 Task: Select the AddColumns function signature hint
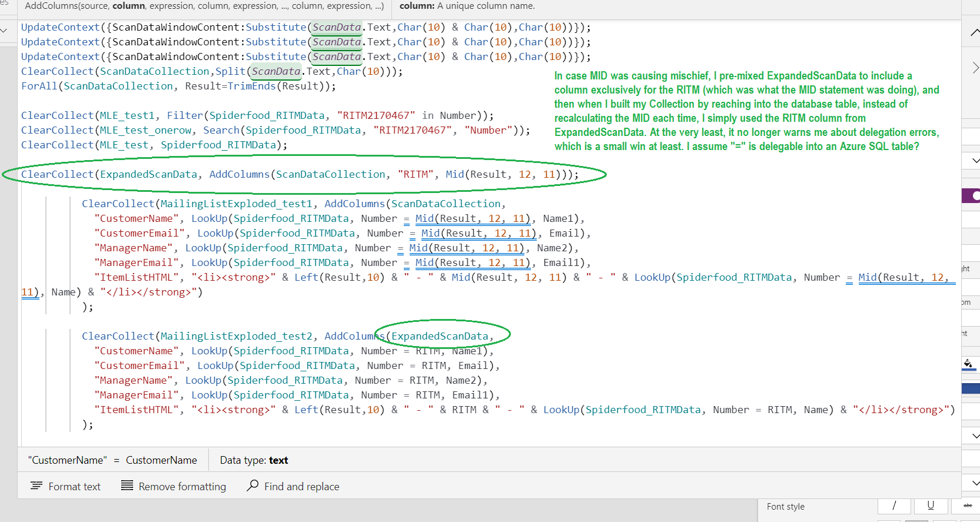204,6
